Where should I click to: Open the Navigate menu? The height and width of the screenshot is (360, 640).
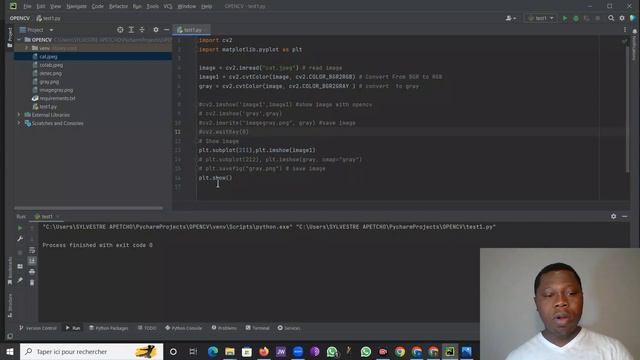pos(76,7)
